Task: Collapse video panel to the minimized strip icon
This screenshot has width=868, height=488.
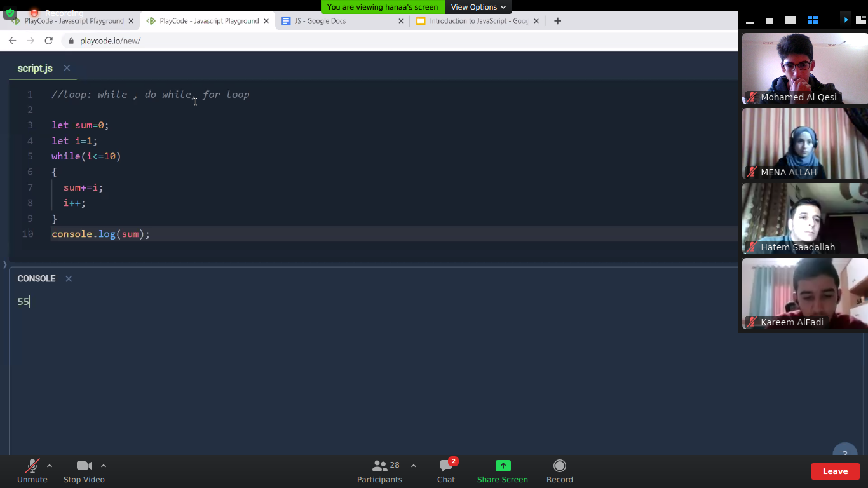Action: pyautogui.click(x=750, y=22)
